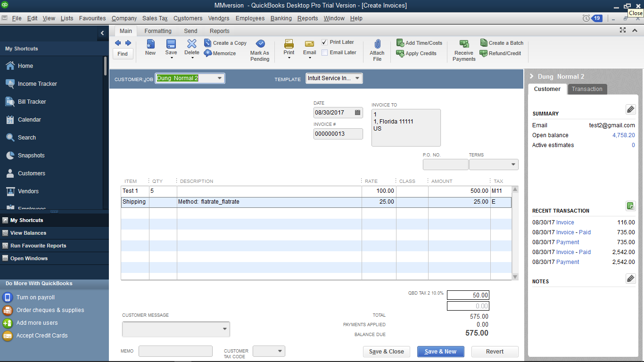Click the Memo input field
Screen dimensions: 644x362
coord(175,351)
